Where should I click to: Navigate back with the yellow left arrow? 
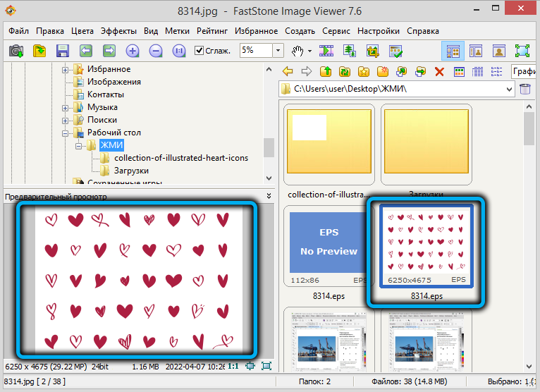288,71
